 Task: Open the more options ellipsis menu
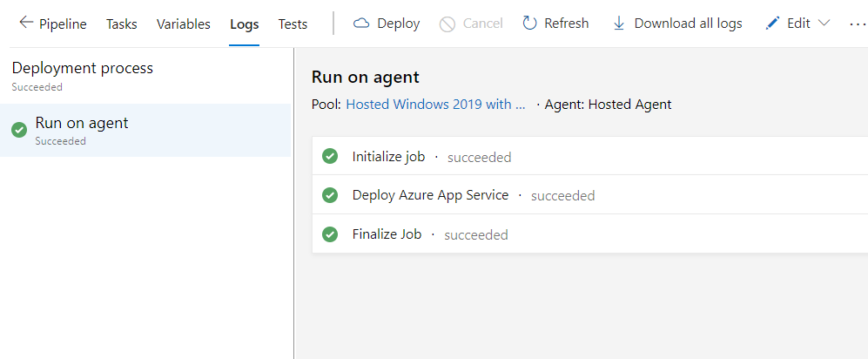pyautogui.click(x=857, y=24)
